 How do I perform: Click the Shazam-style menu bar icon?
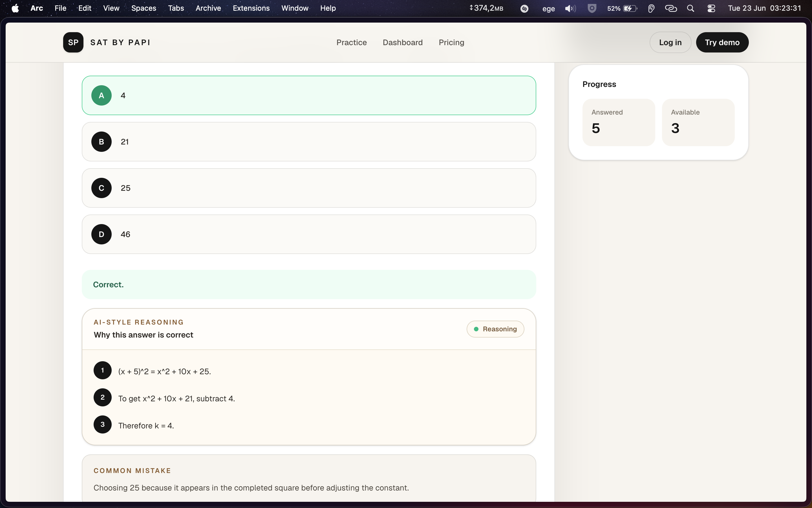(524, 9)
